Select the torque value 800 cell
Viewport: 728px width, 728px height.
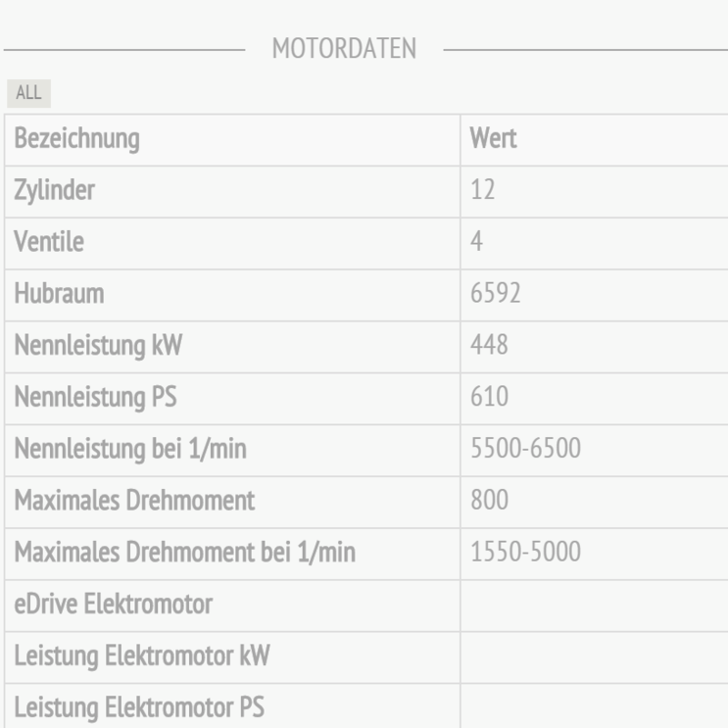click(x=489, y=502)
